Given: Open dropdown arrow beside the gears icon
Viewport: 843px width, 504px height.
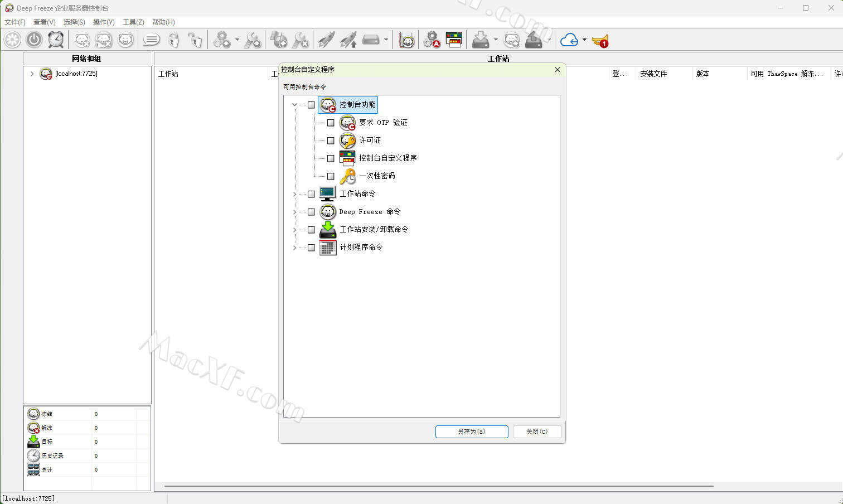Looking at the screenshot, I should click(x=237, y=40).
